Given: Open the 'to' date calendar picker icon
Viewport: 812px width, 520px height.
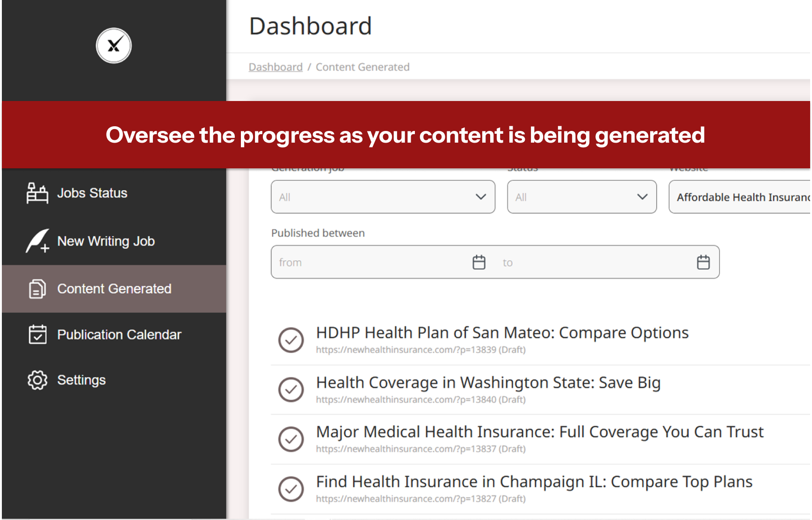Looking at the screenshot, I should (703, 262).
